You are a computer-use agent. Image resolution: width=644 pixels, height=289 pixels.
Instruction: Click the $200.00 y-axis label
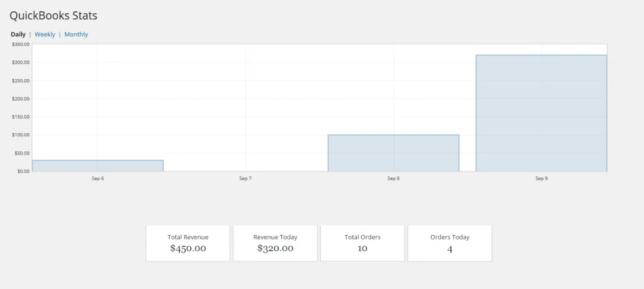(x=21, y=99)
